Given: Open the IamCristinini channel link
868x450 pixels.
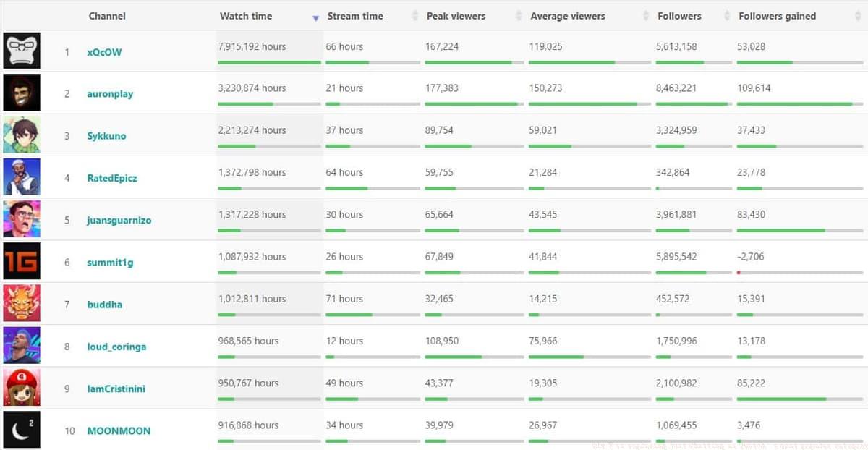Looking at the screenshot, I should click(116, 389).
